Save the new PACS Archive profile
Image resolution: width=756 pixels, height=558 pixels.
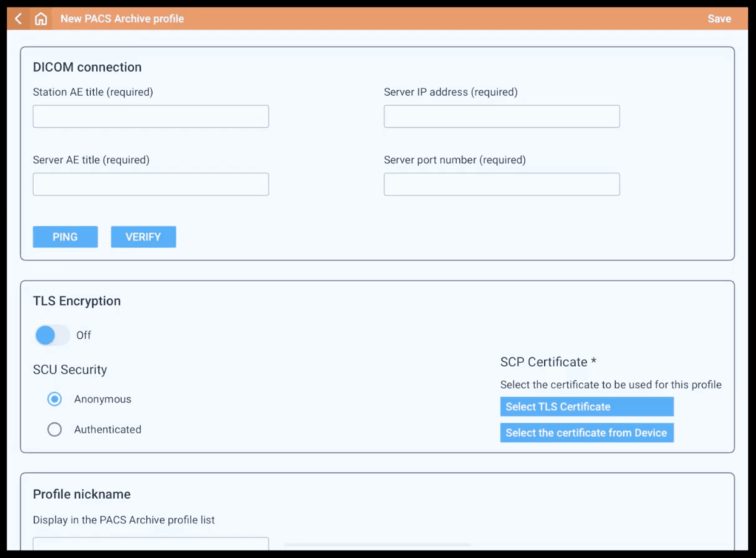718,18
